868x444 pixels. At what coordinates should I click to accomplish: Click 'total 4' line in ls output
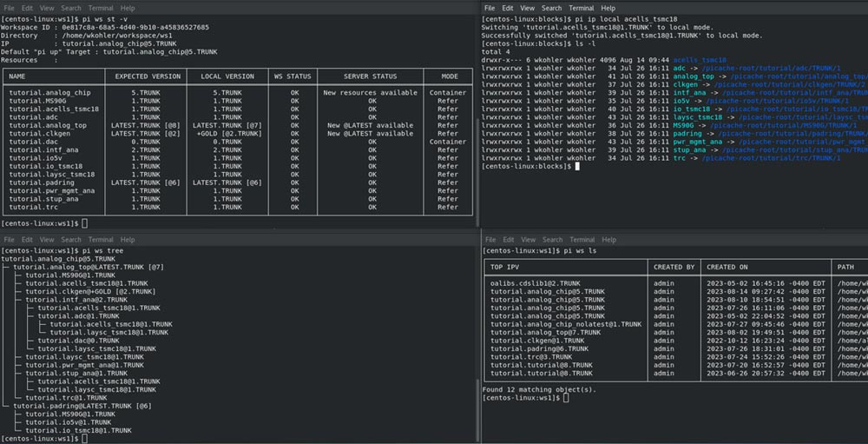click(x=496, y=51)
